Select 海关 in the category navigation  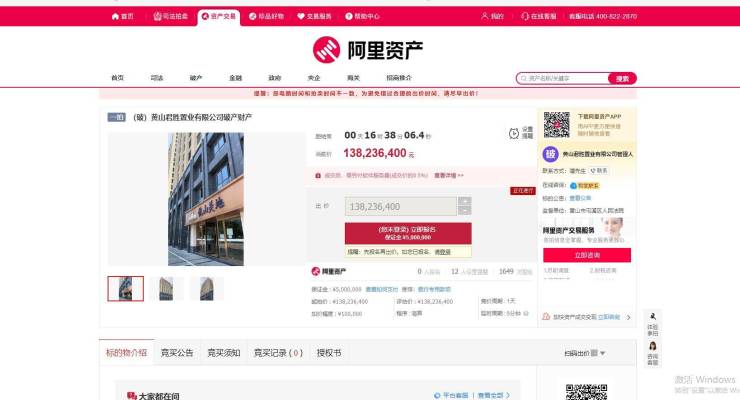click(353, 78)
